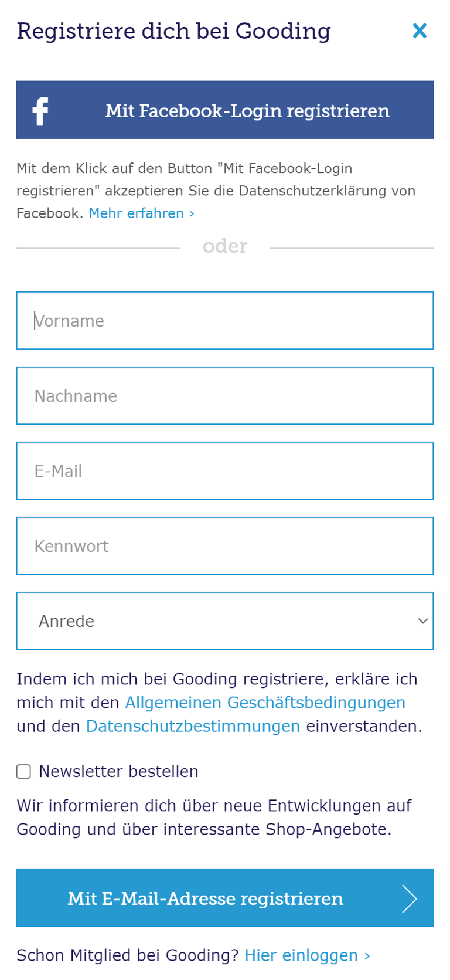Image resolution: width=450 pixels, height=980 pixels.
Task: Open the Anrede salutation dropdown
Action: 224,621
